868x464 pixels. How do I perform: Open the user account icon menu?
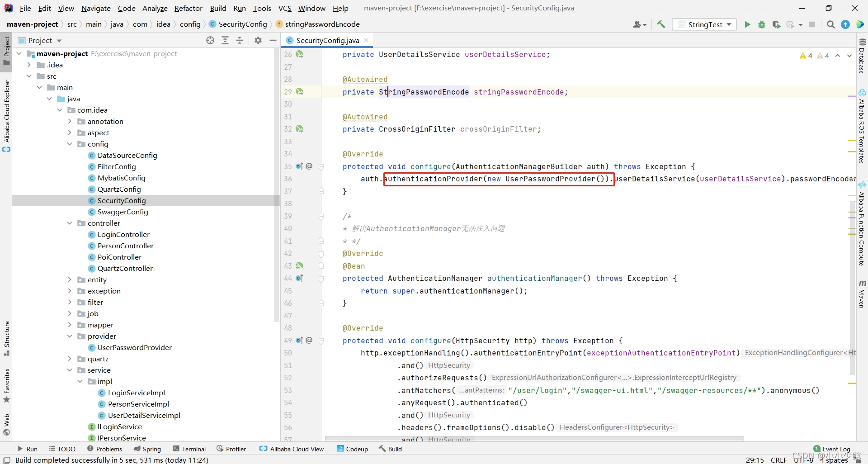point(639,24)
